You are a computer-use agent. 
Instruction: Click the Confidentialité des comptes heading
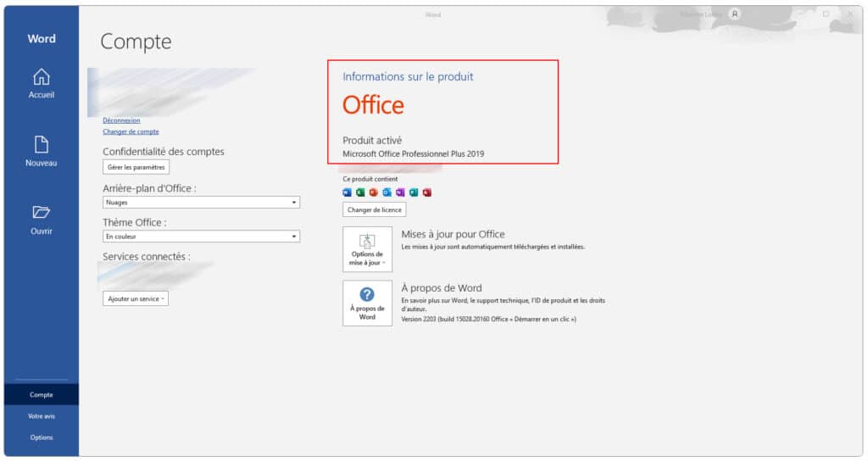[164, 152]
